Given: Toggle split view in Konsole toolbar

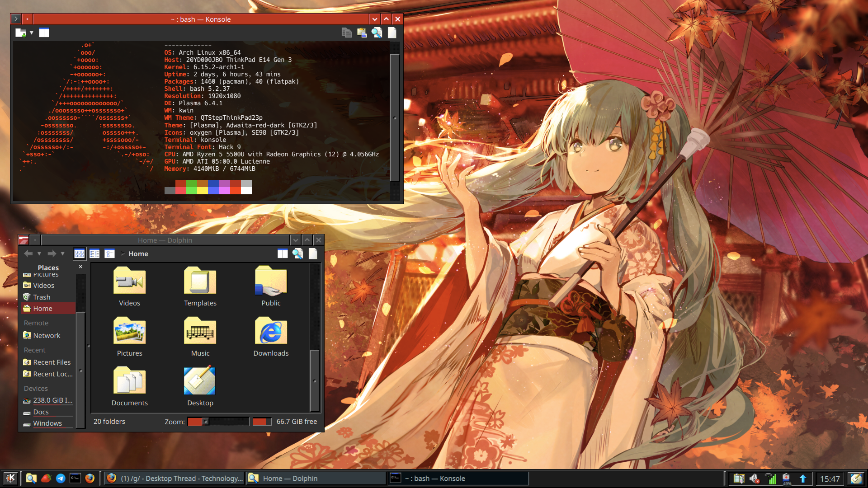Looking at the screenshot, I should click(x=44, y=33).
